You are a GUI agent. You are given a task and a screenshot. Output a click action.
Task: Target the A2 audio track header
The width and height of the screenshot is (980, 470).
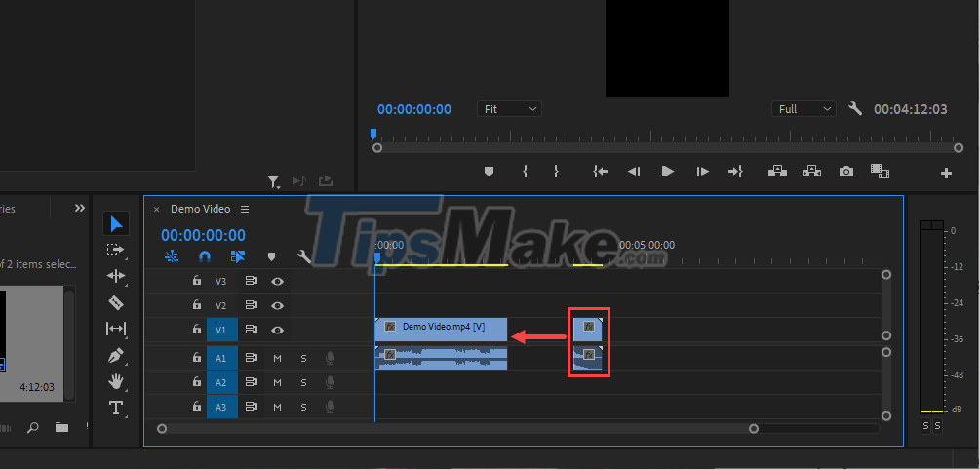pos(222,382)
